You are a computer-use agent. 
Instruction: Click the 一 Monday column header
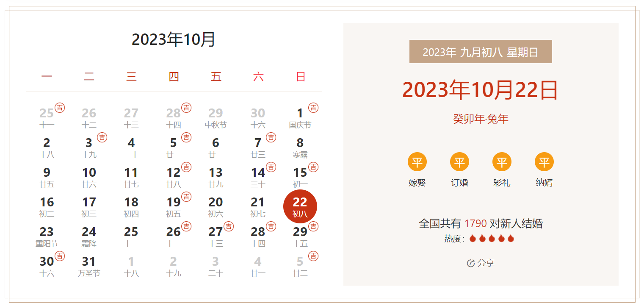coord(47,77)
